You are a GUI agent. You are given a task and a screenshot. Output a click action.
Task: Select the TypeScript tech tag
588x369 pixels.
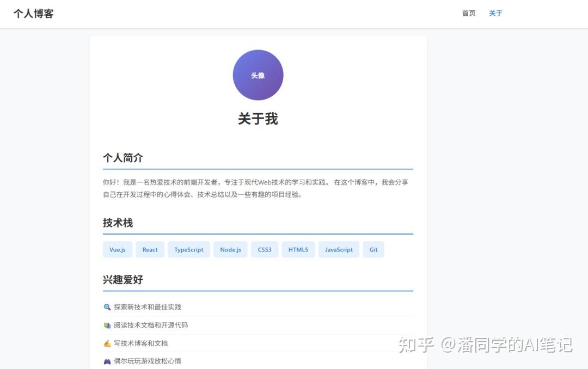coord(189,250)
